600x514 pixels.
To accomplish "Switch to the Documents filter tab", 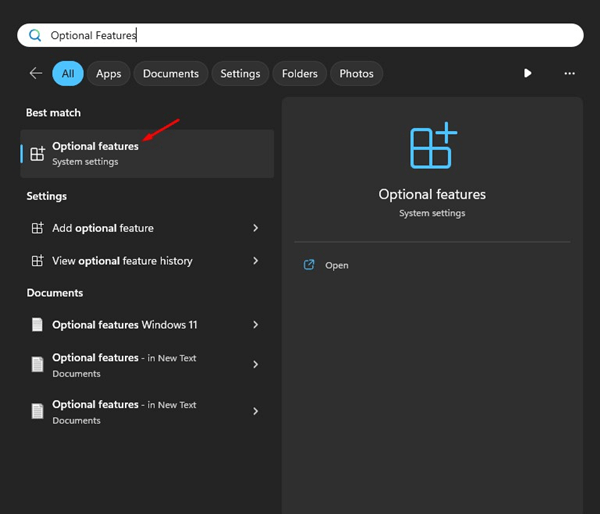I will (170, 73).
